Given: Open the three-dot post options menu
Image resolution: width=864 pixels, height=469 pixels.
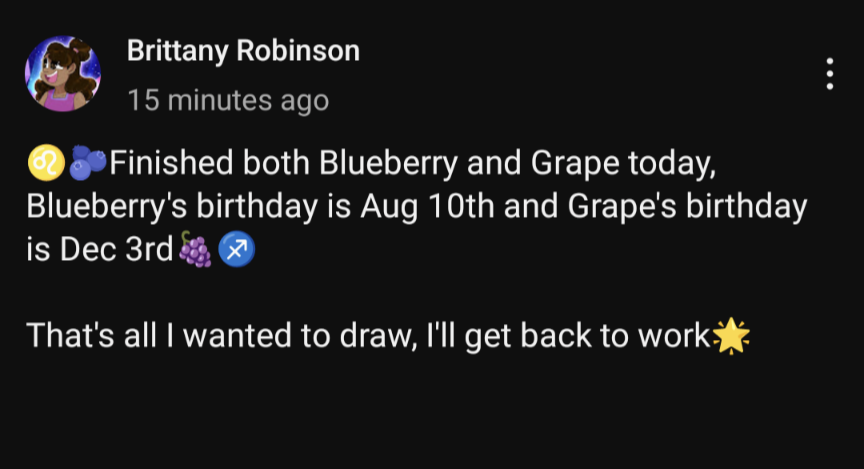Looking at the screenshot, I should tap(829, 74).
